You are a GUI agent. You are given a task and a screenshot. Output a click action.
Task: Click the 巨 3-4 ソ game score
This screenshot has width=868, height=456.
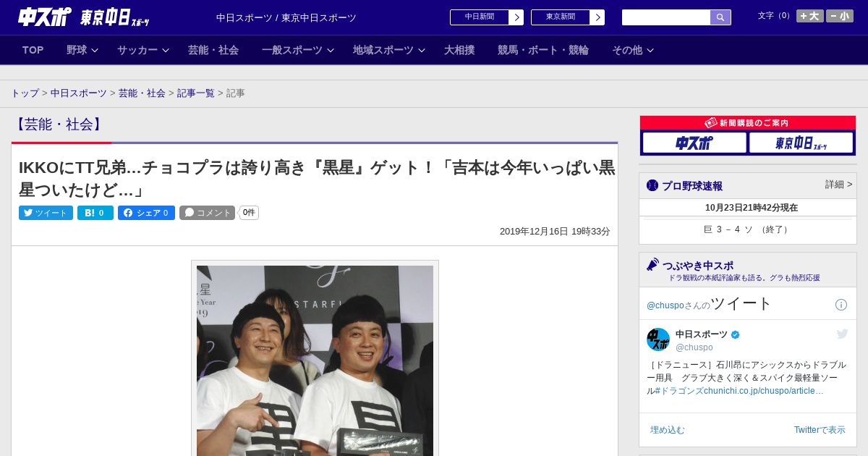click(x=748, y=229)
